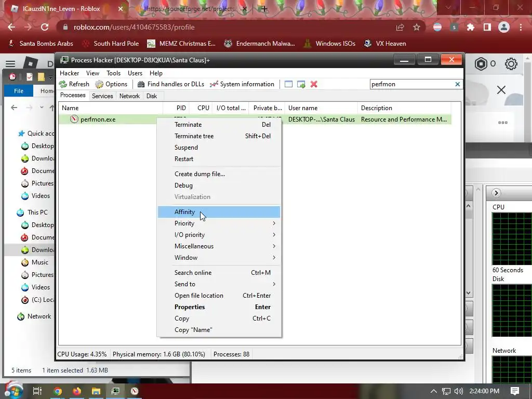Click the Chrome share page icon
This screenshot has height=399, width=532.
click(x=400, y=27)
